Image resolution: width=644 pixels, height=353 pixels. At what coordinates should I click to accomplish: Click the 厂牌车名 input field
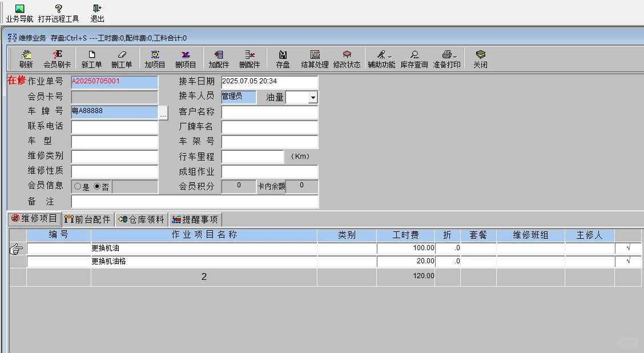269,127
